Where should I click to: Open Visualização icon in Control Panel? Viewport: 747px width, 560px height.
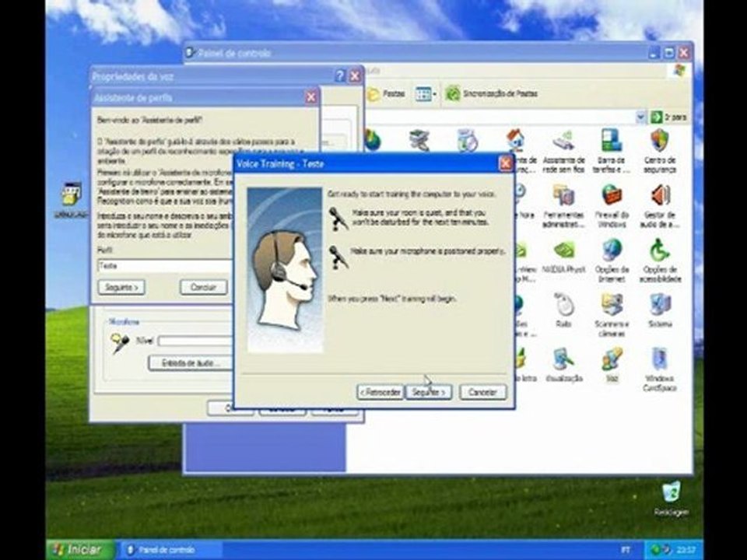[x=563, y=364]
